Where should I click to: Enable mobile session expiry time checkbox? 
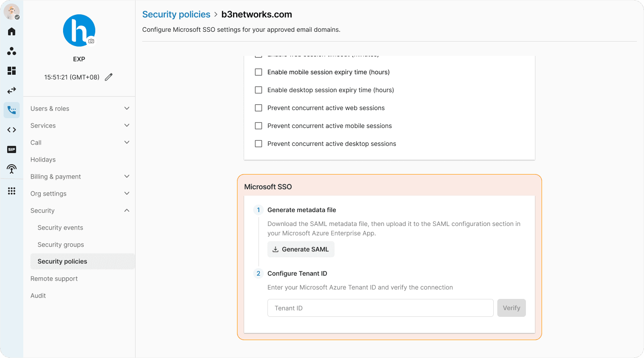pyautogui.click(x=258, y=72)
